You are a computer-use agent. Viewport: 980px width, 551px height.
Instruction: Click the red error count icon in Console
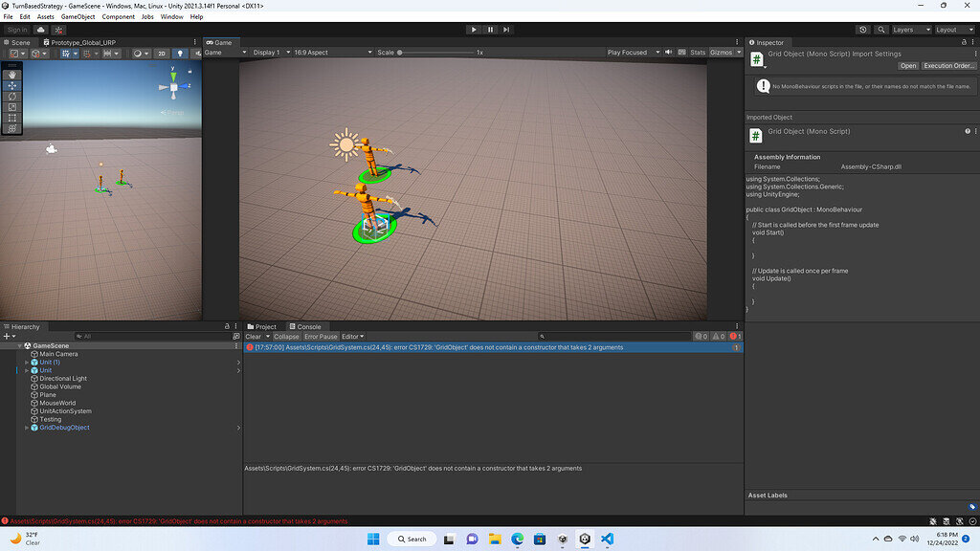coord(734,336)
